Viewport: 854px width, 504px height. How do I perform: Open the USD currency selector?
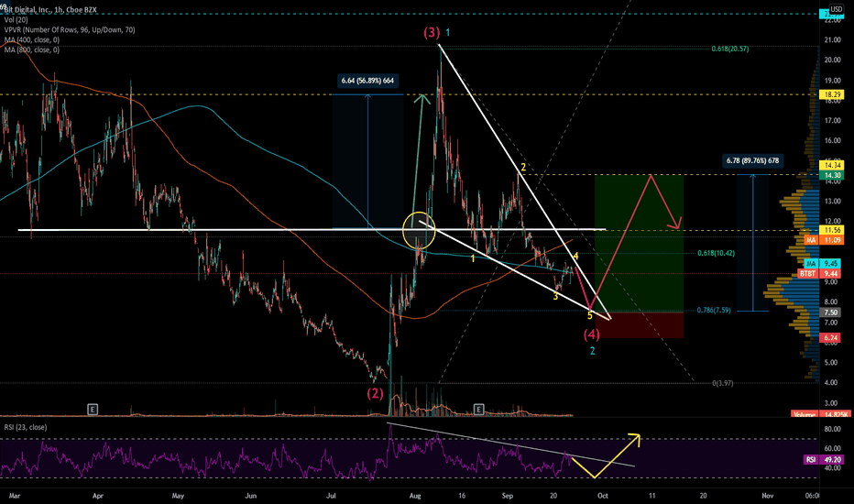(x=836, y=9)
